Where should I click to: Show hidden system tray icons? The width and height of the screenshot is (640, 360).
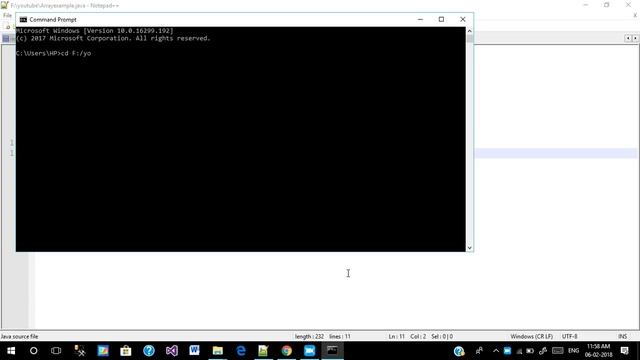pos(496,351)
